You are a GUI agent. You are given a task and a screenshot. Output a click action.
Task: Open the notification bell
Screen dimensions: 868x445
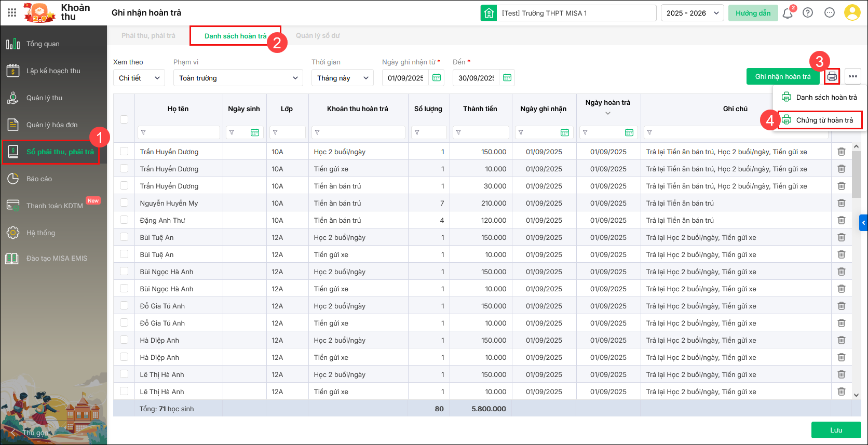[x=787, y=14]
